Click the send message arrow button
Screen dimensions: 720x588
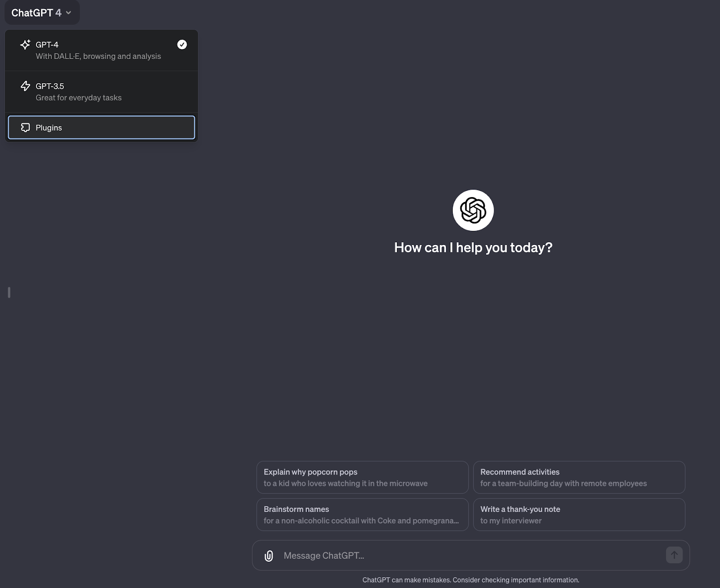[674, 555]
